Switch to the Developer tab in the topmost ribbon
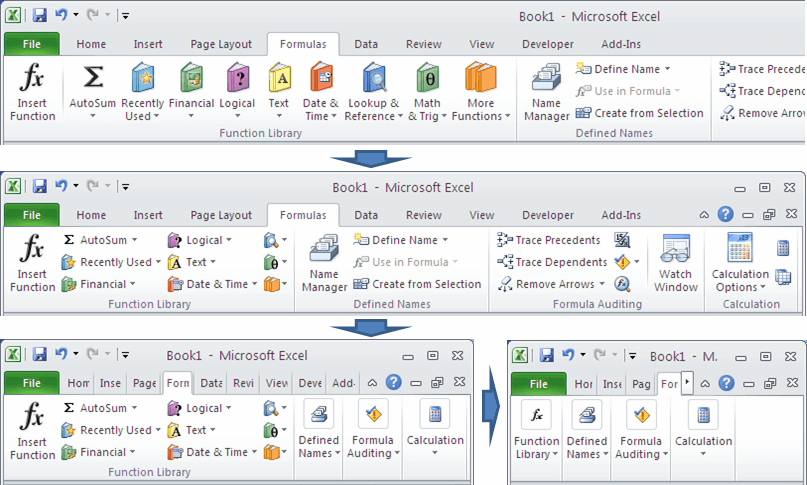 pos(548,45)
